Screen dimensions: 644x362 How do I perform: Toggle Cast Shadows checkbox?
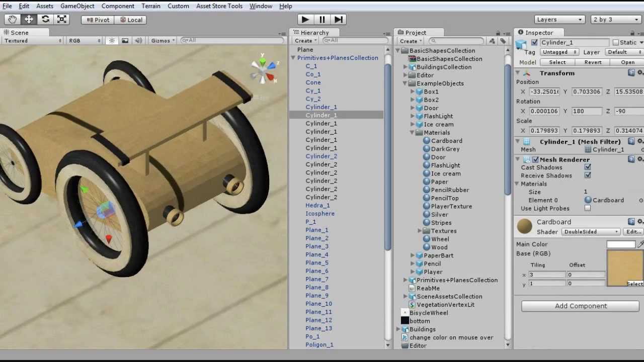pyautogui.click(x=588, y=167)
